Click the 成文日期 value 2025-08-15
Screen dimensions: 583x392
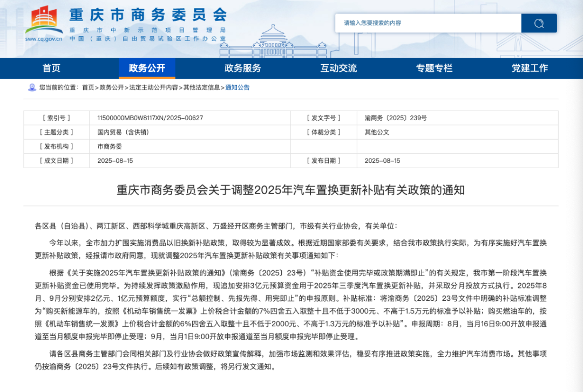click(116, 161)
